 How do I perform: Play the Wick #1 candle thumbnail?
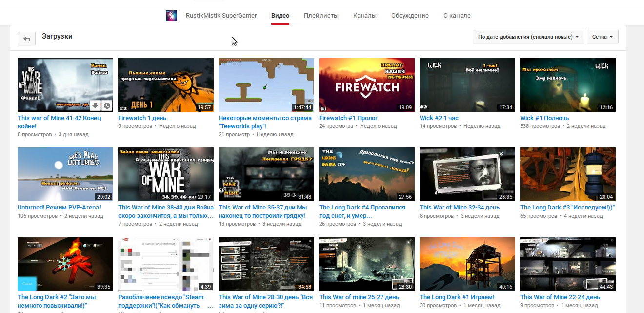coord(568,85)
